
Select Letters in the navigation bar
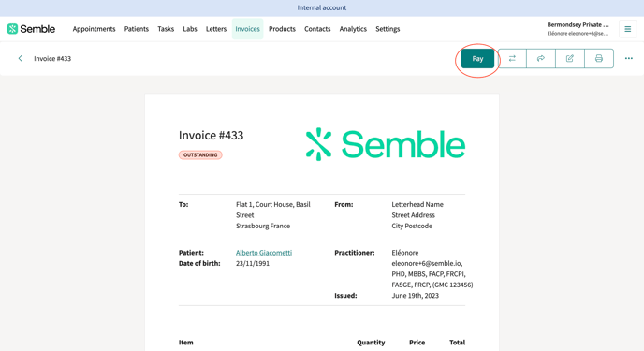[x=216, y=29]
